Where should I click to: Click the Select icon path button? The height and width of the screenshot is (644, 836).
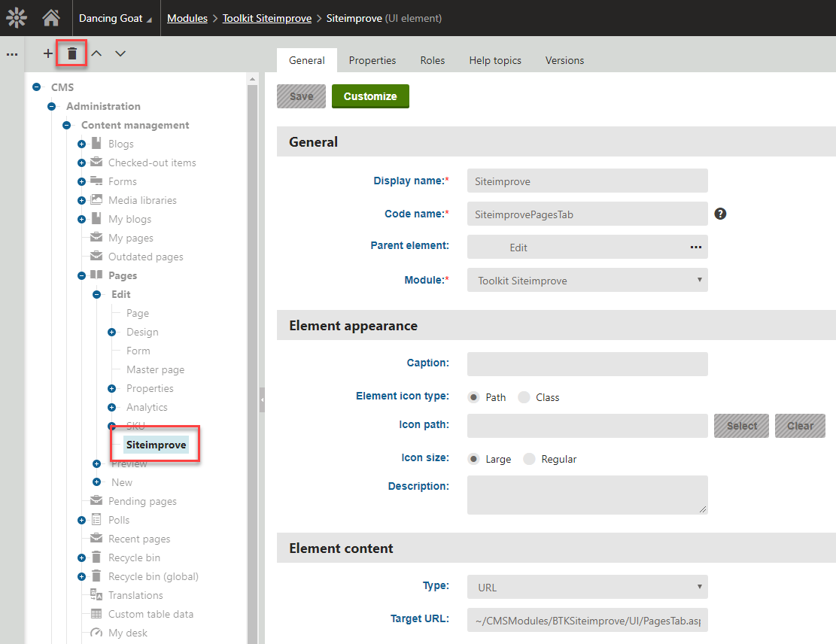click(741, 425)
